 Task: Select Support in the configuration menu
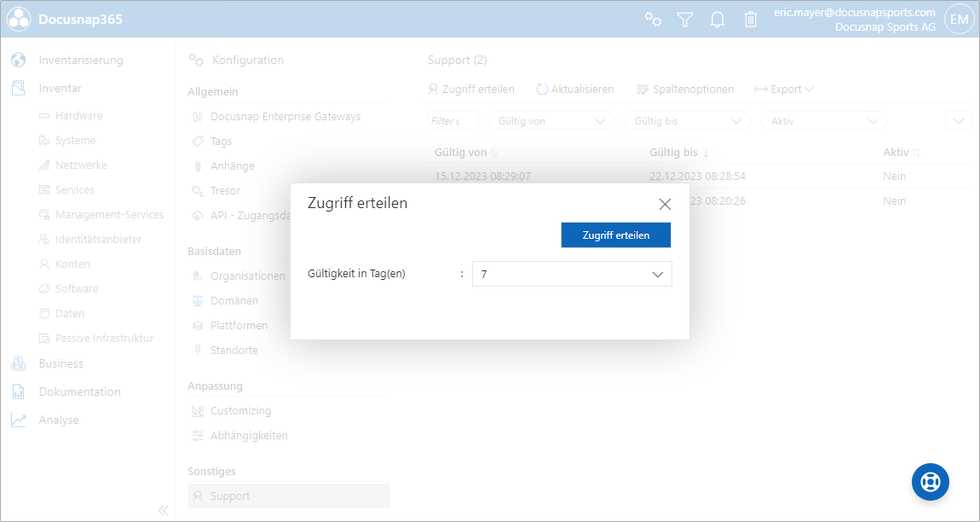(230, 496)
